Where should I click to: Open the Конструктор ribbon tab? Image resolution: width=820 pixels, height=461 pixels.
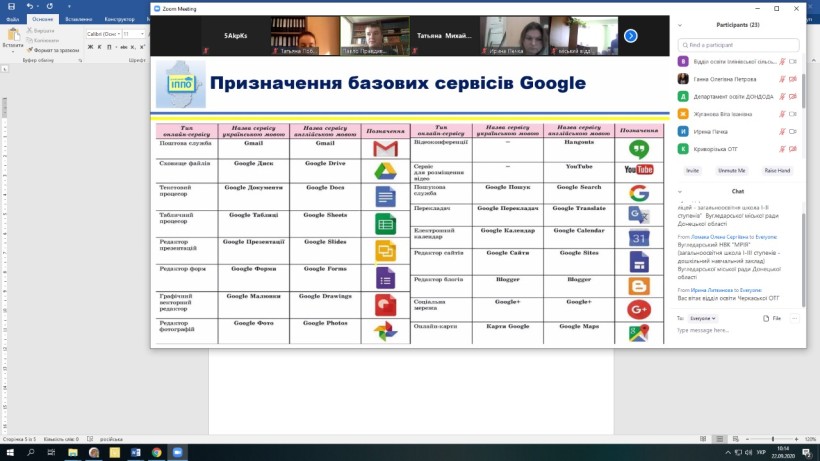(x=119, y=19)
